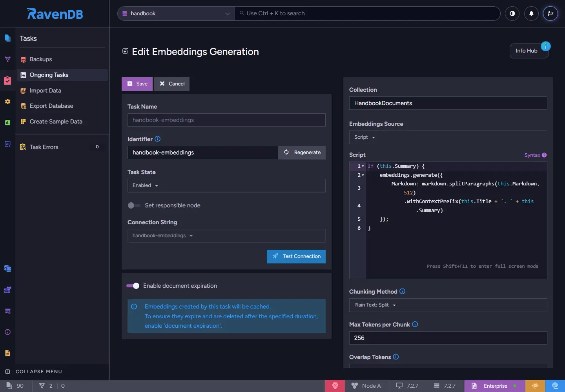Click Max Tokens per Chunk field
565x392 pixels.
click(x=448, y=338)
